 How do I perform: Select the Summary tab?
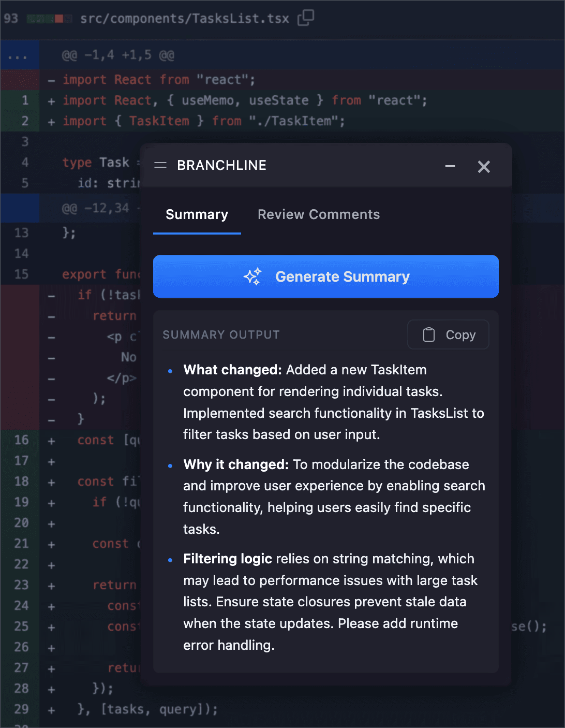pyautogui.click(x=197, y=214)
